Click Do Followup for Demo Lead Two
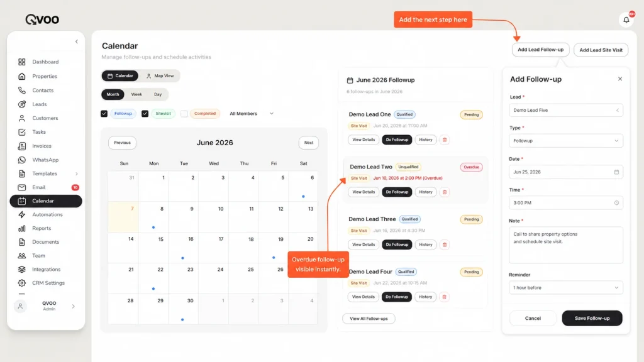The image size is (644, 362). click(397, 192)
